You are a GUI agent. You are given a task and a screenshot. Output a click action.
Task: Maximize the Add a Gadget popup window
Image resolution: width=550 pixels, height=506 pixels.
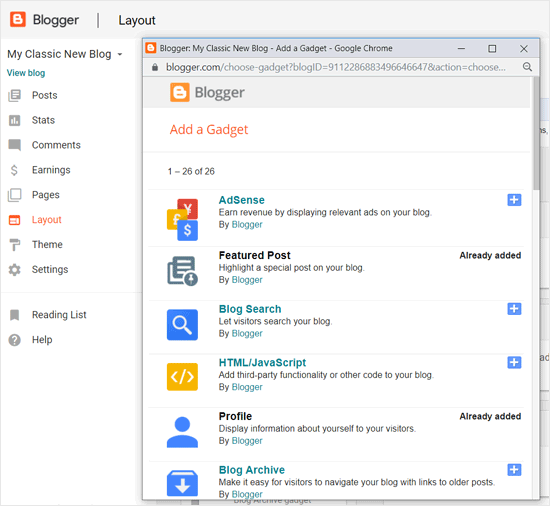point(492,48)
